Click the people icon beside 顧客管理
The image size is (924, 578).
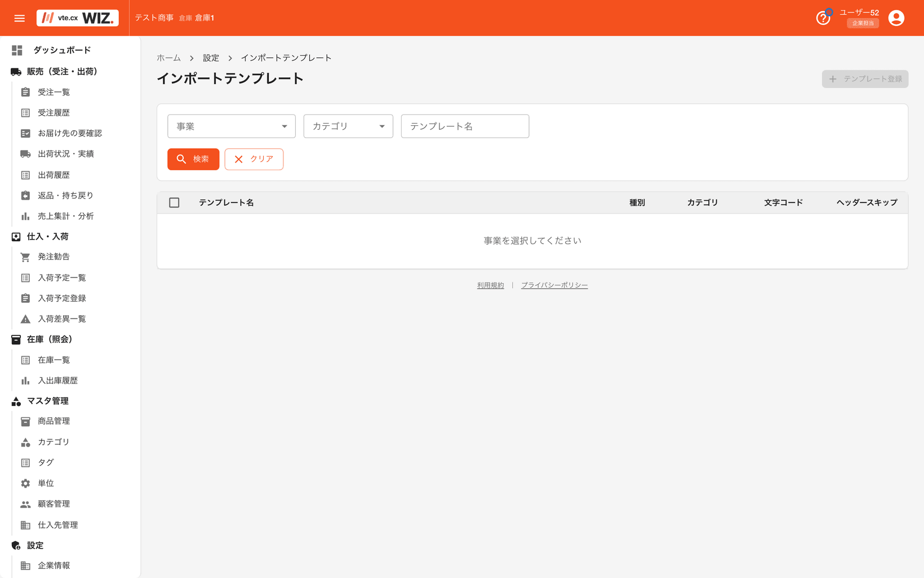pyautogui.click(x=25, y=504)
